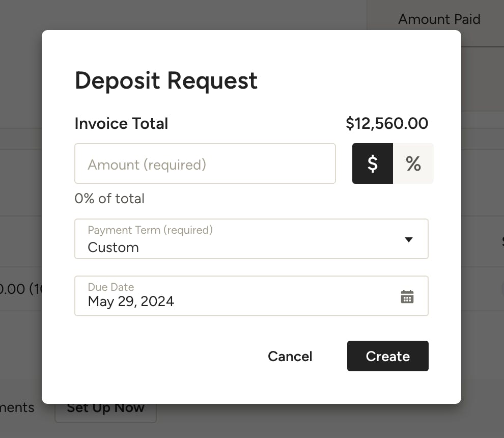This screenshot has height=438, width=504.
Task: Cancel the Deposit Request dialog
Action: [x=290, y=356]
